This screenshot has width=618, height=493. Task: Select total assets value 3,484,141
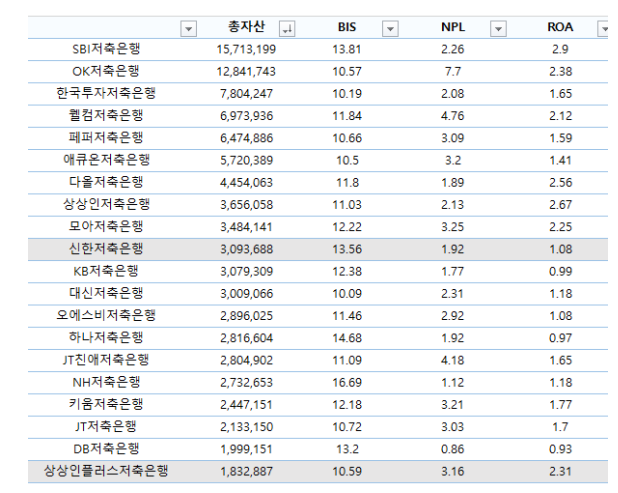coord(246,227)
